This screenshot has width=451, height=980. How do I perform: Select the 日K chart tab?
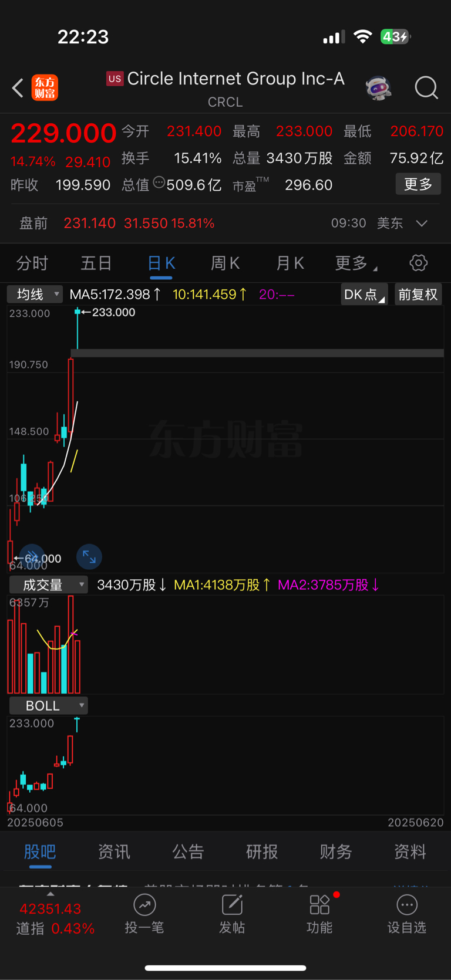point(161,263)
